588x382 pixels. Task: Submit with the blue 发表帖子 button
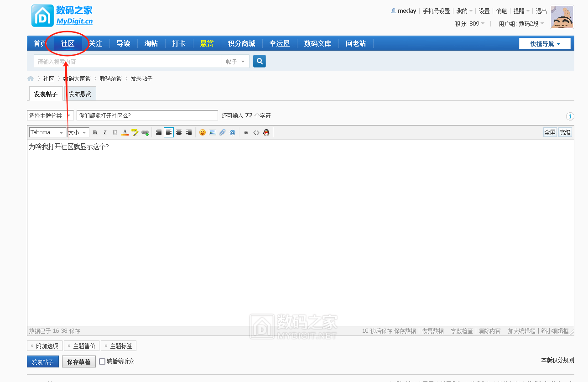click(x=42, y=362)
